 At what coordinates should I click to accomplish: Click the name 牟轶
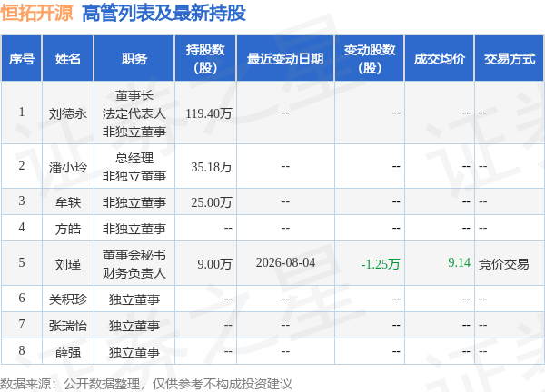pos(68,202)
